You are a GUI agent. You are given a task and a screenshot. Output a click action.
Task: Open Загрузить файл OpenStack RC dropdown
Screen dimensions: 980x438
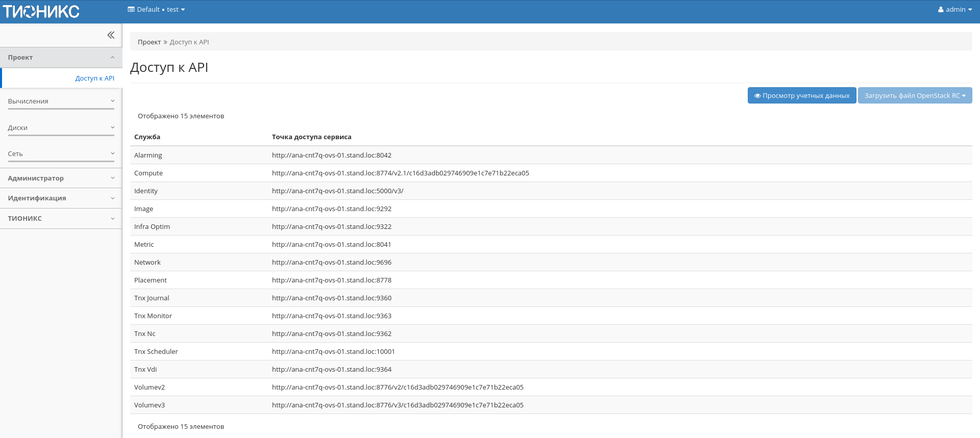tap(915, 96)
